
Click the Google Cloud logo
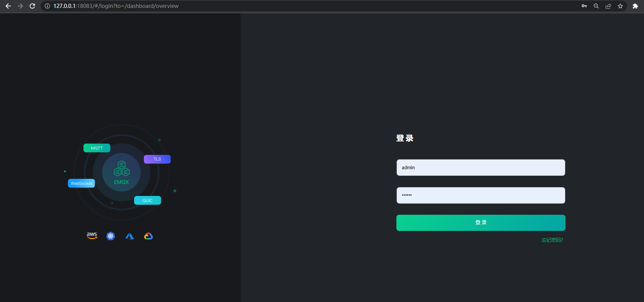pos(148,236)
